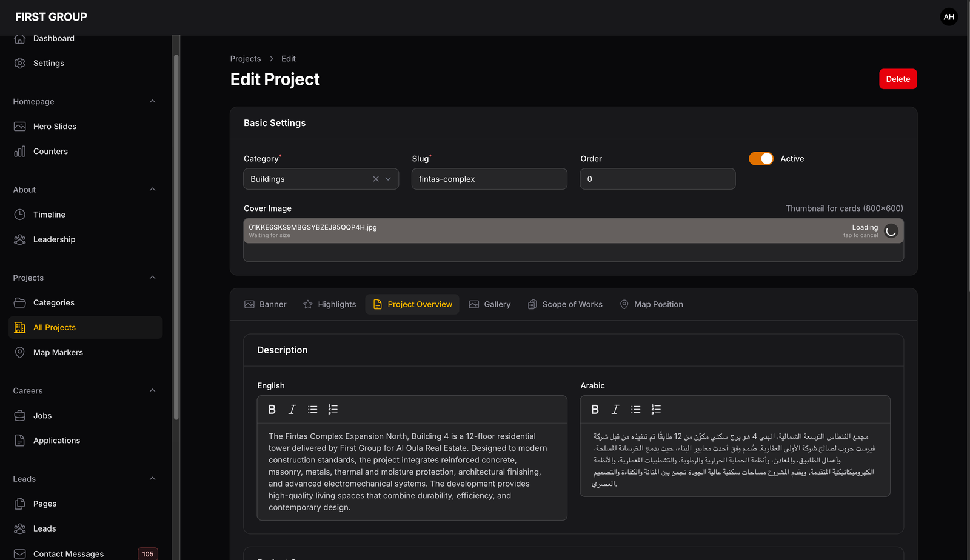
Task: Insert numbered list in Arabic description
Action: tap(656, 410)
